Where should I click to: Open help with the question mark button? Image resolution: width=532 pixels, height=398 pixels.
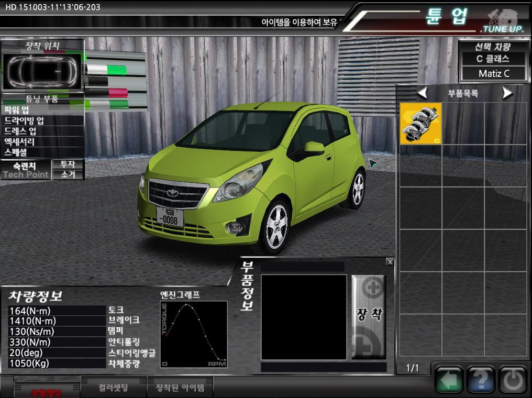pos(481,380)
